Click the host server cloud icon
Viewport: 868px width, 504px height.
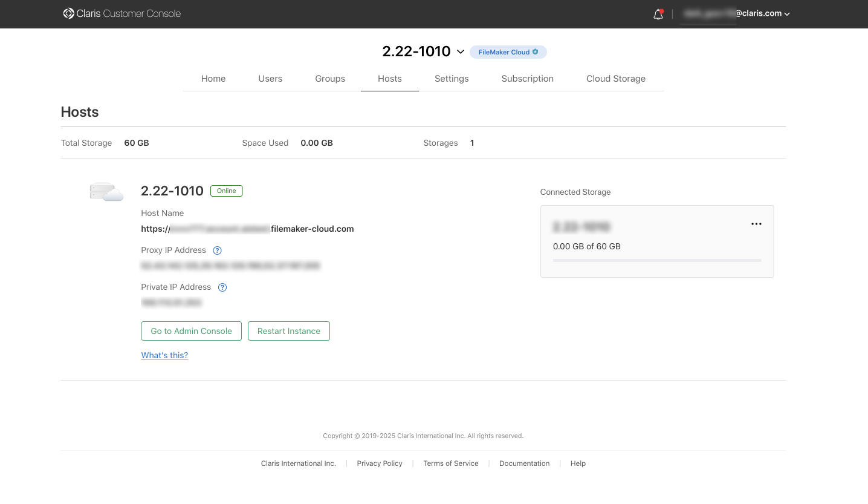106,192
